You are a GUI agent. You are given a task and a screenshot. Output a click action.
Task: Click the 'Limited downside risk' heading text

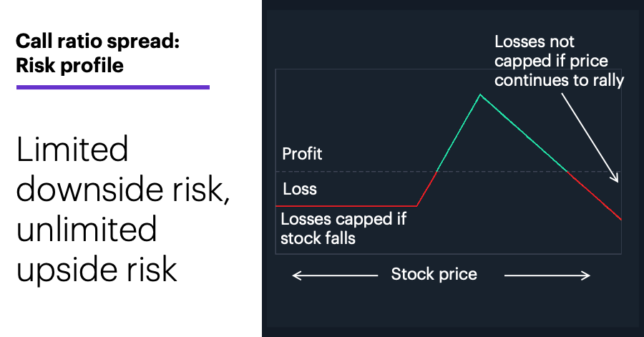click(x=122, y=169)
